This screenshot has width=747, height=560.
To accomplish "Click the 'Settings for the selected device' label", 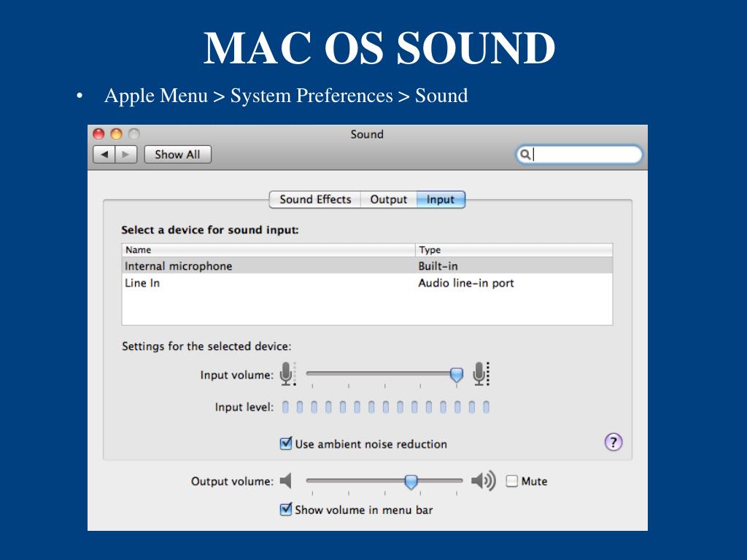I will 206,346.
